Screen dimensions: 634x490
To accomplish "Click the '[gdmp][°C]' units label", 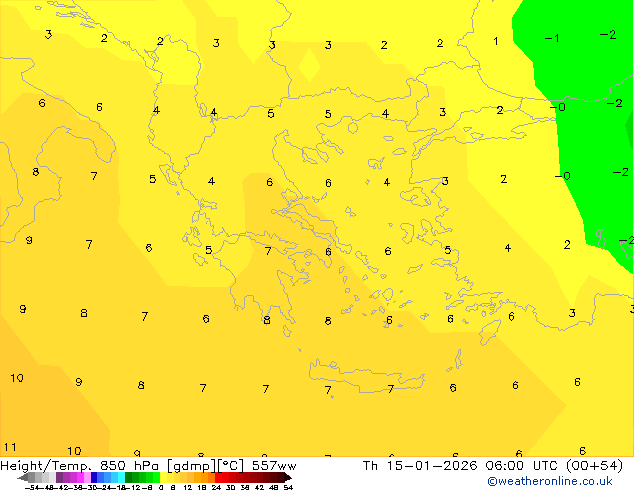I will tap(206, 466).
